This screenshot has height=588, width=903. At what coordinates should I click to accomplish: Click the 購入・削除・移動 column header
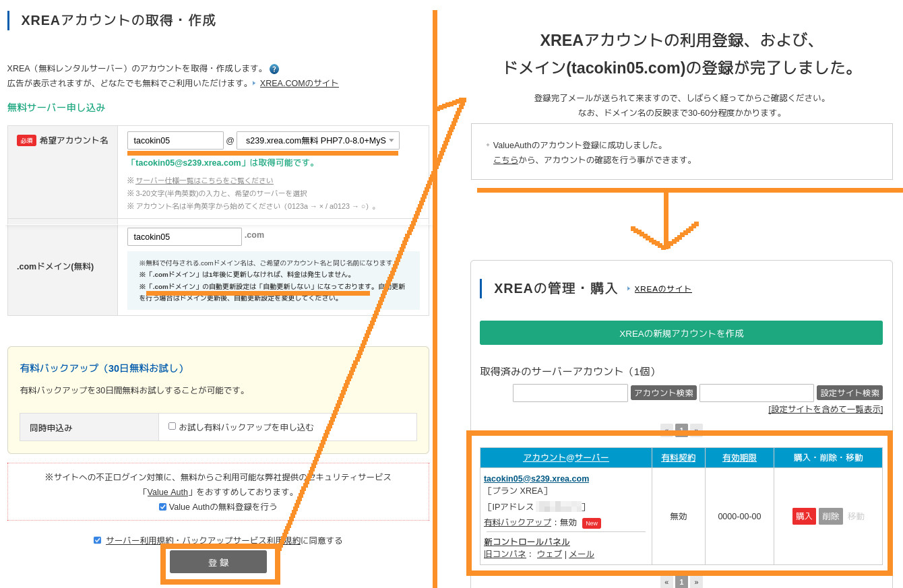tap(828, 457)
